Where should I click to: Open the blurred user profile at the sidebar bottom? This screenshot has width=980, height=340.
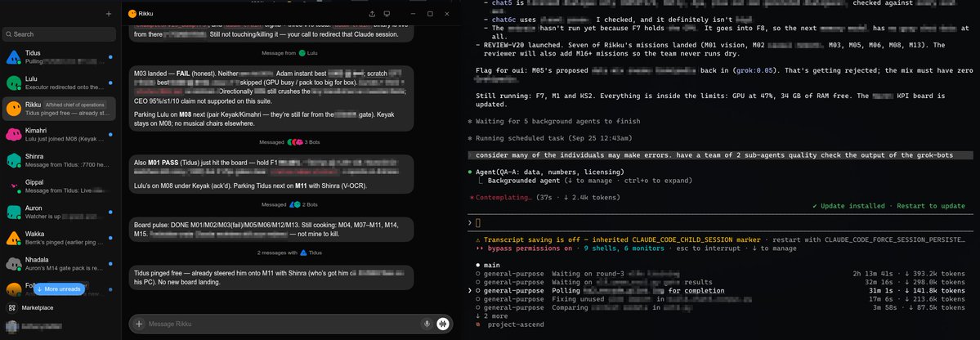click(x=34, y=325)
